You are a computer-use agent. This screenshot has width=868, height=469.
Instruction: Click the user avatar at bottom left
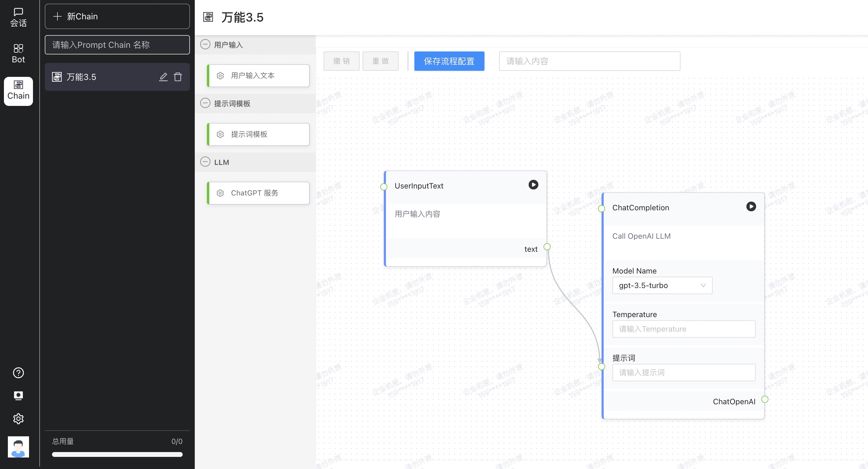coord(18,447)
